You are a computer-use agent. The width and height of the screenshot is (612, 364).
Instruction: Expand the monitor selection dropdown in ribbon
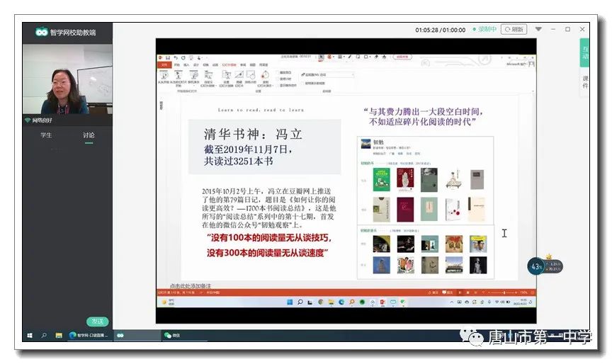click(352, 74)
